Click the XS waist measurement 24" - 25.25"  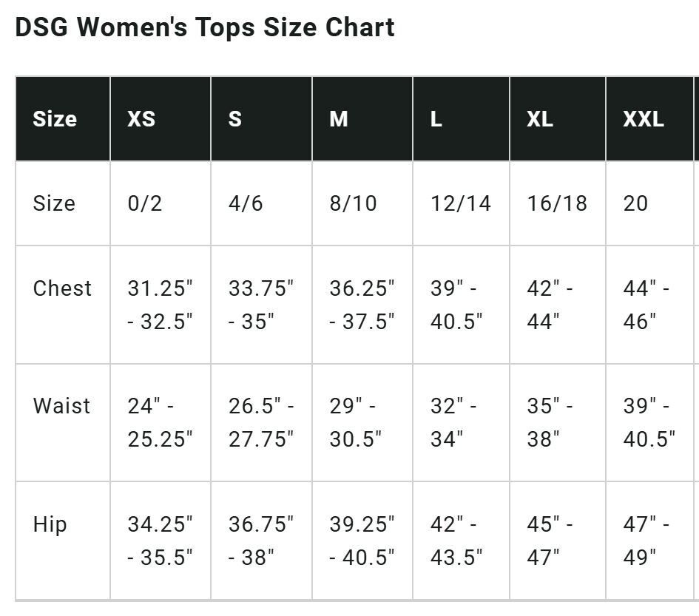[x=160, y=422]
